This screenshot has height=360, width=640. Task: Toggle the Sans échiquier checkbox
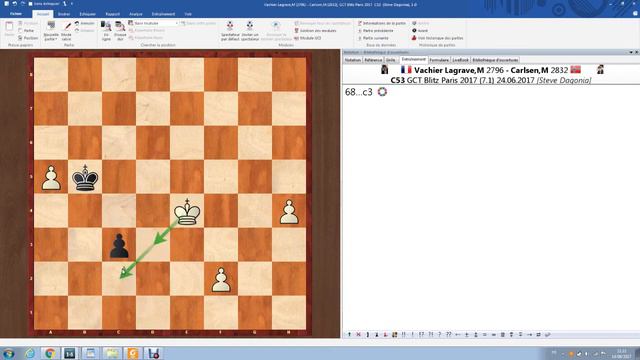point(30,4)
